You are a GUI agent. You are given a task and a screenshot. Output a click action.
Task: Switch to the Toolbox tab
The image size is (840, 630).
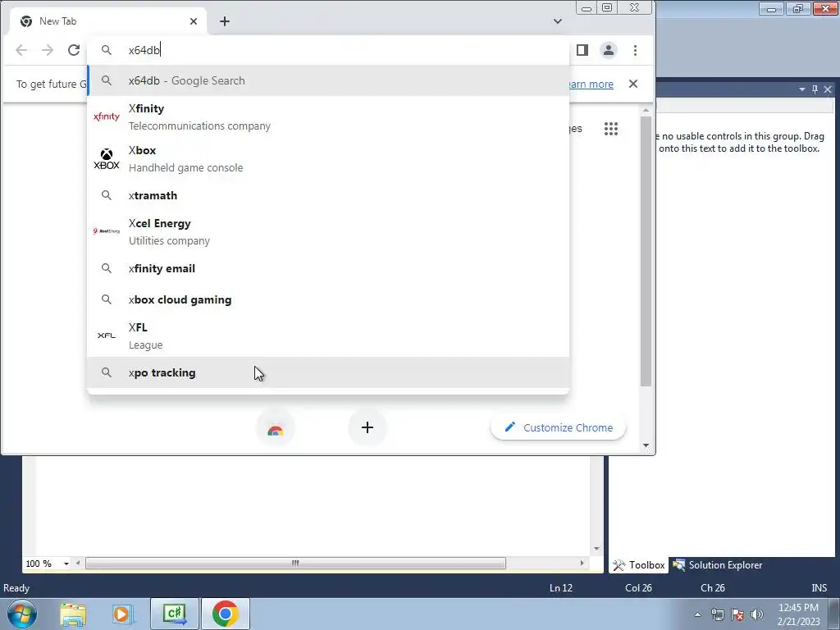(x=638, y=565)
